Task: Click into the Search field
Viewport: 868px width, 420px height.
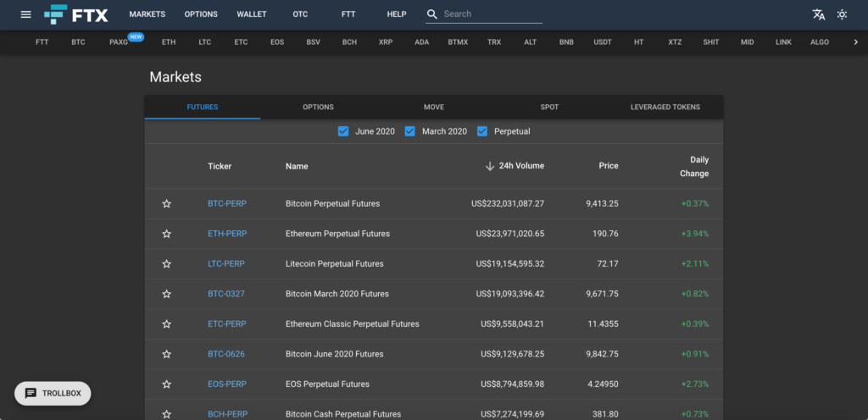Action: 492,14
